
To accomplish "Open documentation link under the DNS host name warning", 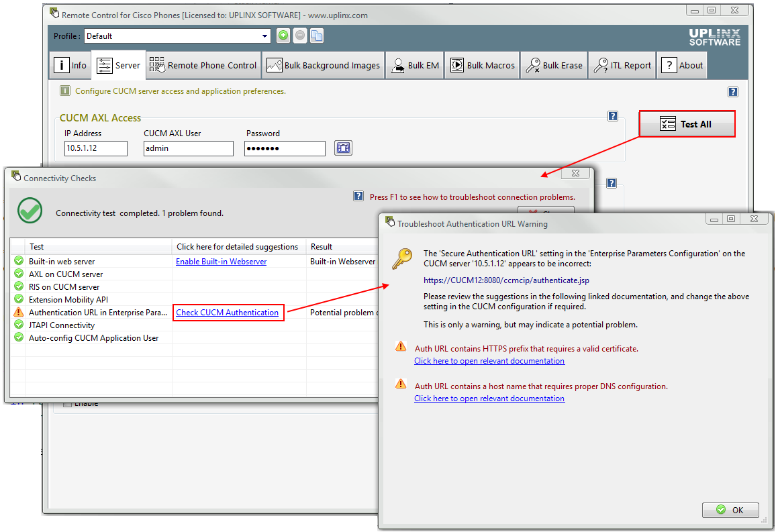I will point(489,399).
